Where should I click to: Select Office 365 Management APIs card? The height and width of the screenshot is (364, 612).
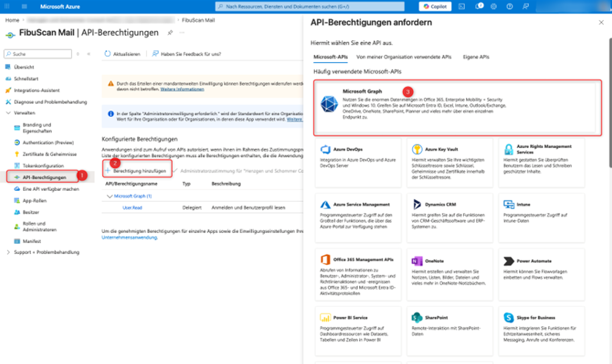(x=358, y=275)
